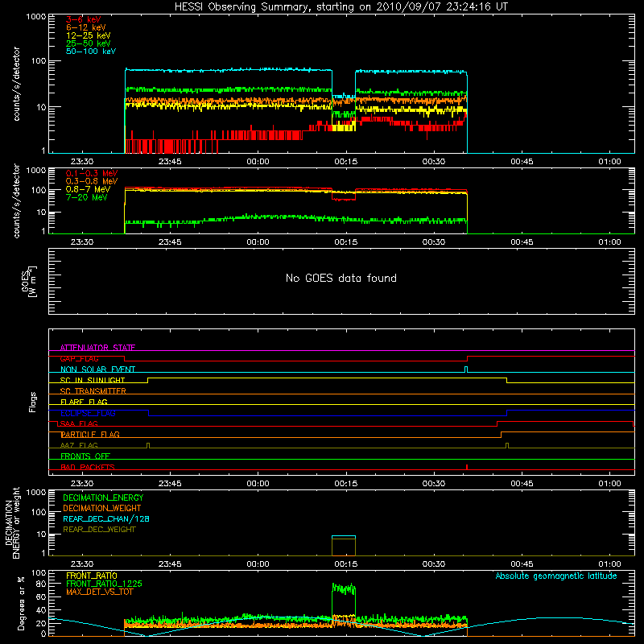Select the MAX_DET_VS_TOT legend label
Image resolution: width=644 pixels, height=644 pixels.
[x=99, y=592]
